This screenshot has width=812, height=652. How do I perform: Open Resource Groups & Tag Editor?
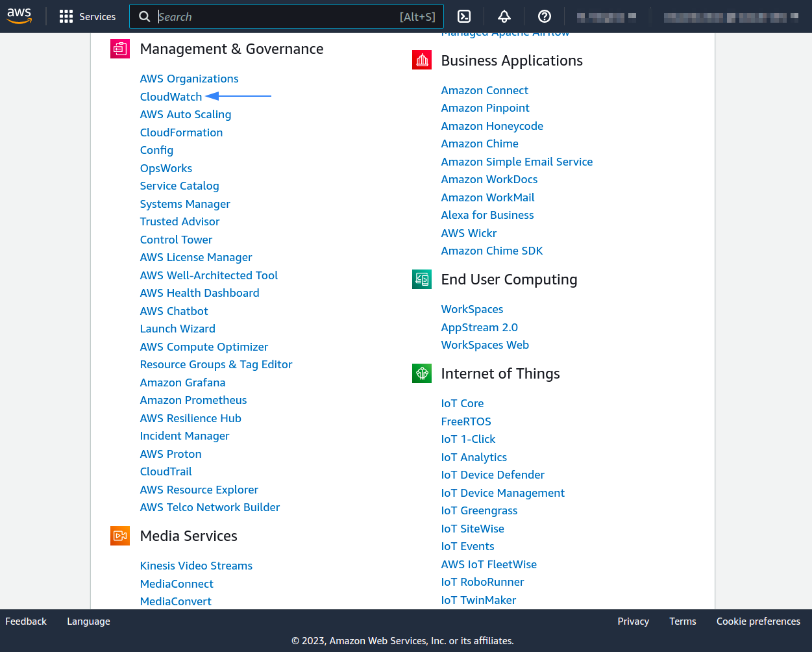216,364
